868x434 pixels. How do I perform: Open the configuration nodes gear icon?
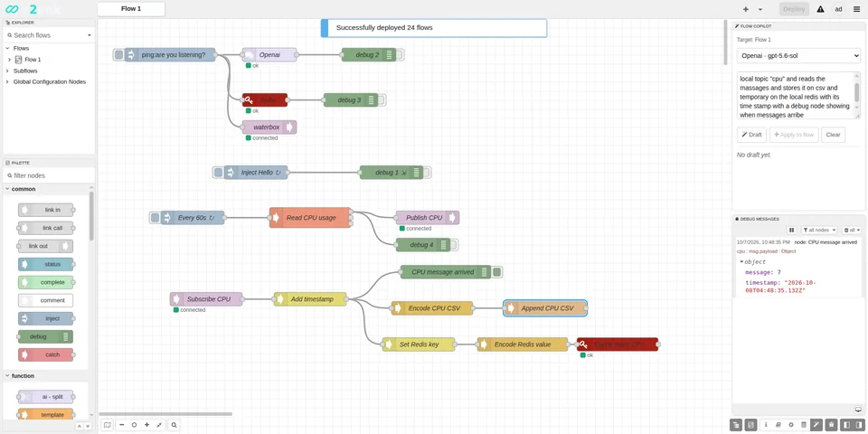point(791,425)
